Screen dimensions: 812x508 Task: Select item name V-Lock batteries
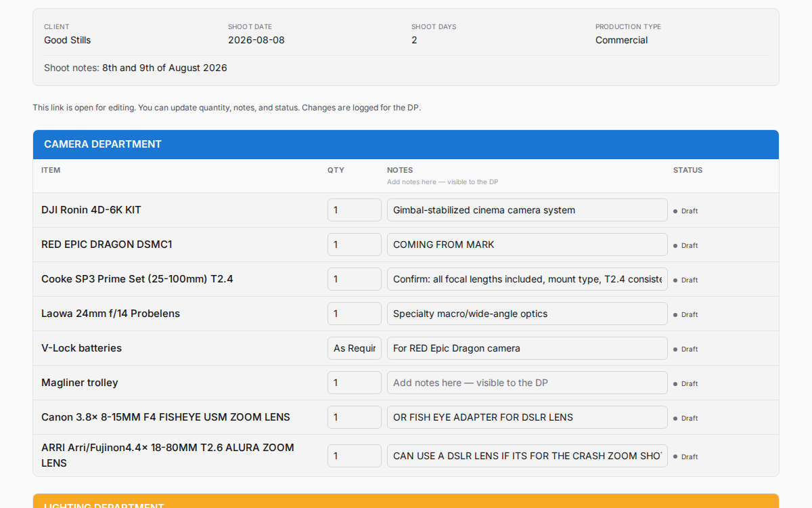[x=81, y=348]
